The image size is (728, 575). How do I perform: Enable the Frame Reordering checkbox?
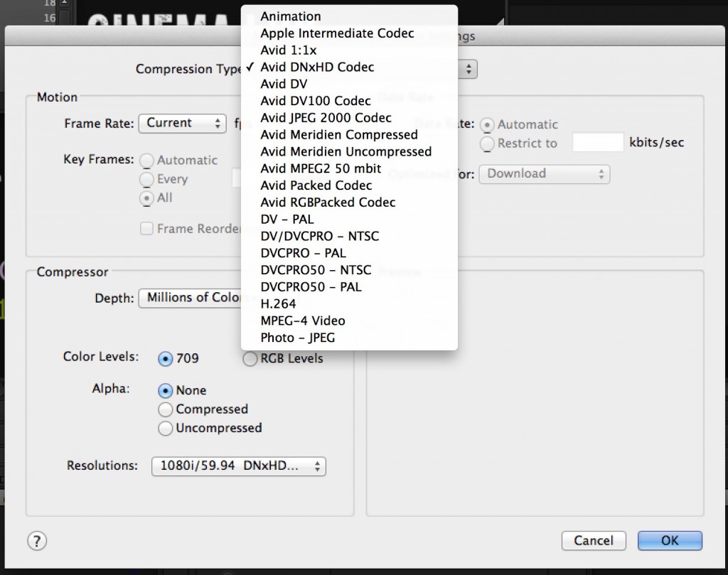(x=146, y=229)
